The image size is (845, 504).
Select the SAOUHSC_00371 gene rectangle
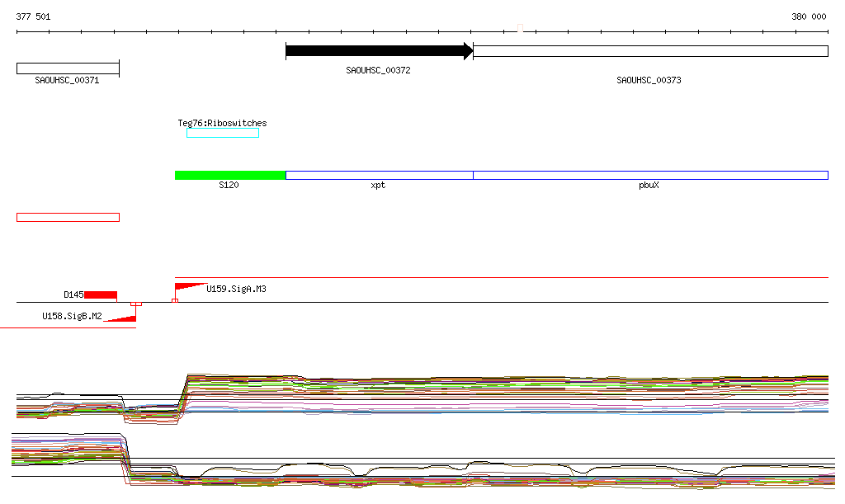pos(68,68)
